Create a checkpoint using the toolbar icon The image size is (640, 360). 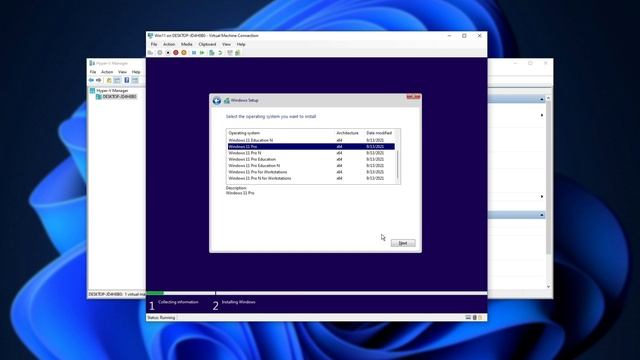[x=211, y=53]
